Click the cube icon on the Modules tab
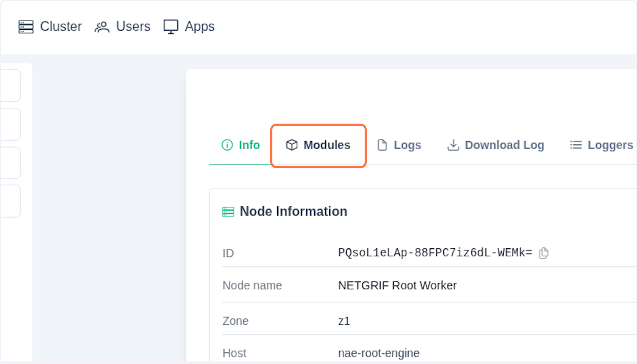637x364 pixels. 291,145
